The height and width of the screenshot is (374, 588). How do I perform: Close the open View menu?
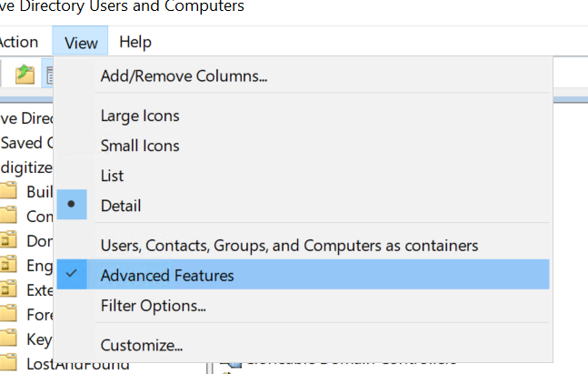81,42
